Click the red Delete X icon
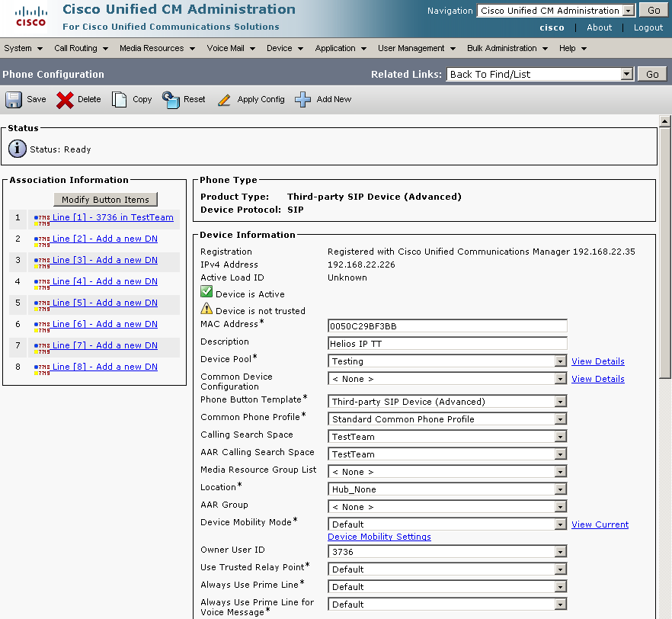 (66, 100)
